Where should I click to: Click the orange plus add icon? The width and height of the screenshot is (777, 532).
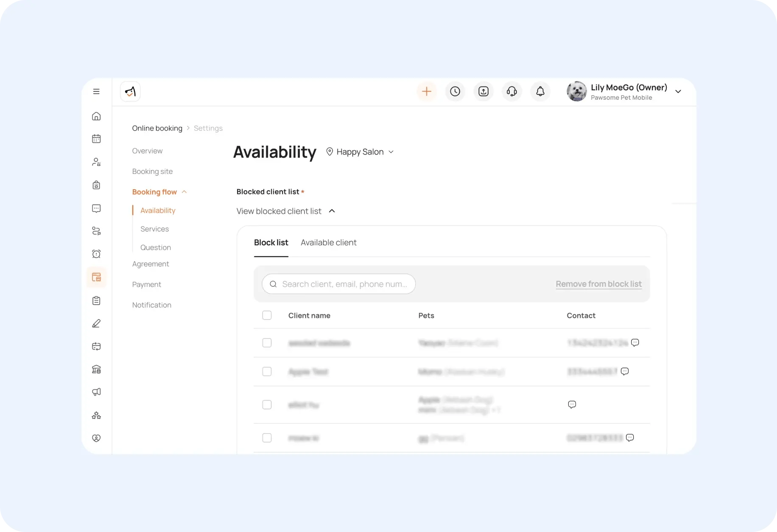point(427,92)
